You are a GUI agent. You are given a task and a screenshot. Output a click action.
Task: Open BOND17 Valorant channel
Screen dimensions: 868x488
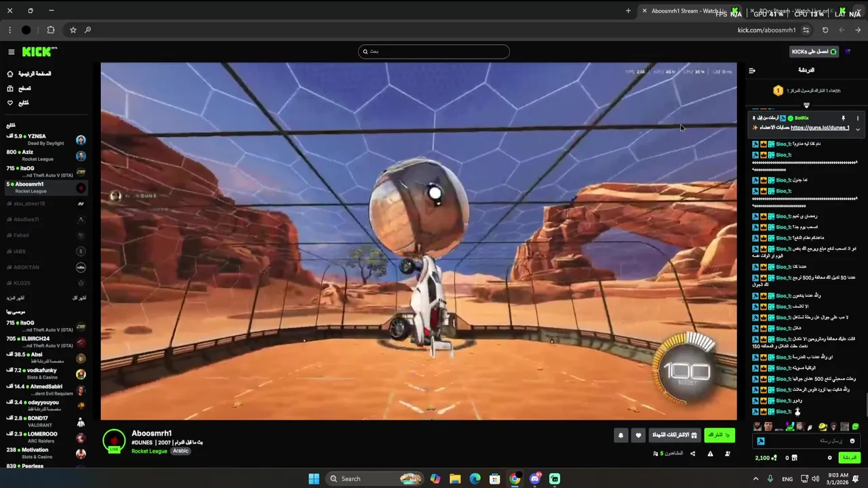pos(46,422)
